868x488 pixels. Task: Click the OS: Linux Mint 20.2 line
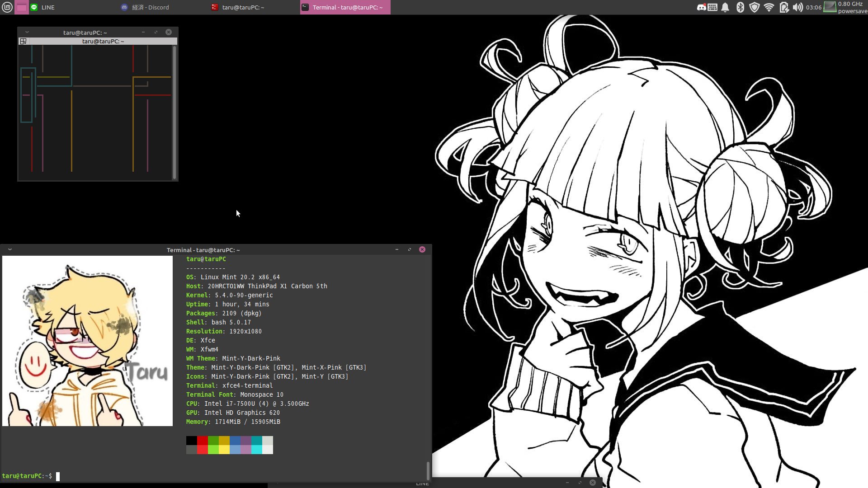(x=233, y=277)
